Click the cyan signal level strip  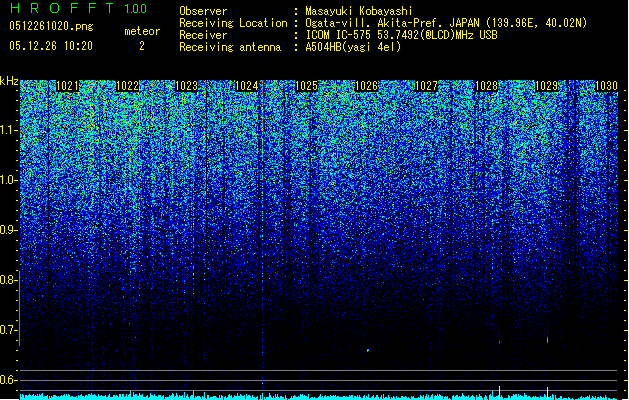(x=319, y=397)
